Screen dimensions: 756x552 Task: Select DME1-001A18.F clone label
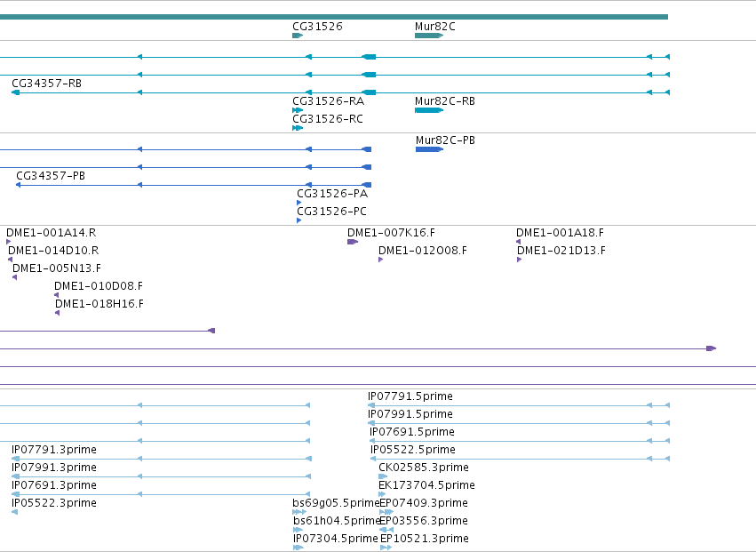561,233
